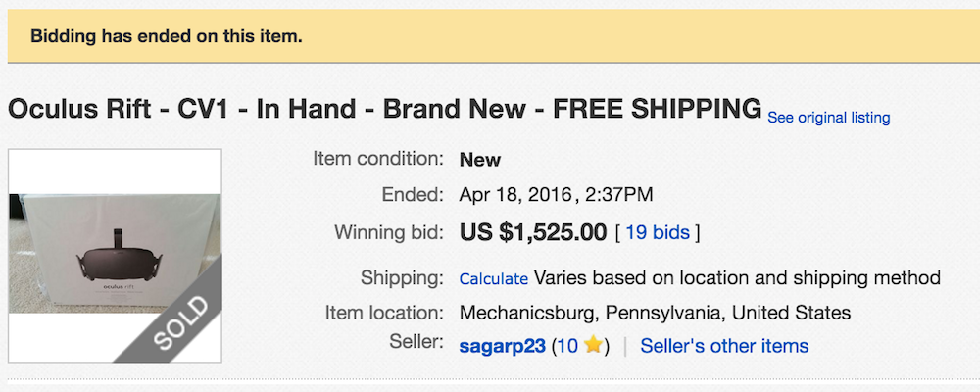
Task: Click the Varies based on location text
Action: coord(737,278)
